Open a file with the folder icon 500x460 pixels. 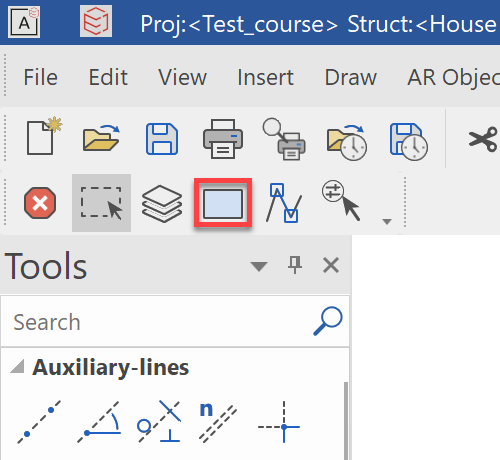tap(101, 138)
